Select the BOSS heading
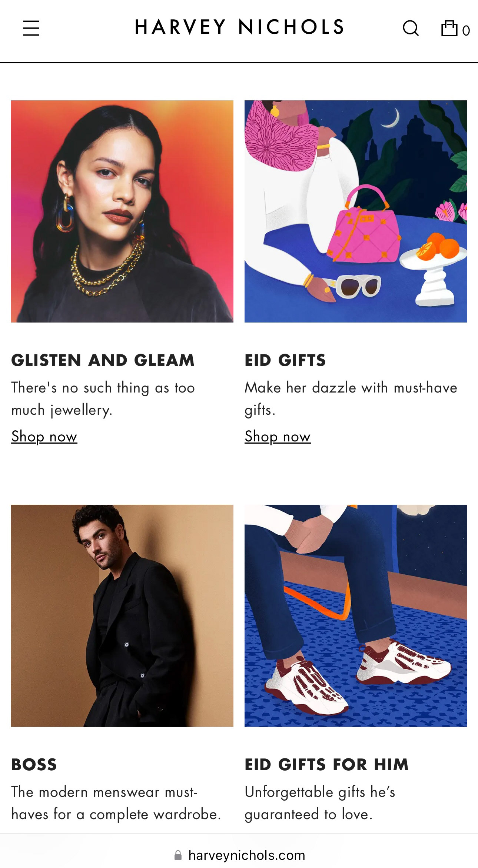Screen dimensions: 478x868 point(34,765)
